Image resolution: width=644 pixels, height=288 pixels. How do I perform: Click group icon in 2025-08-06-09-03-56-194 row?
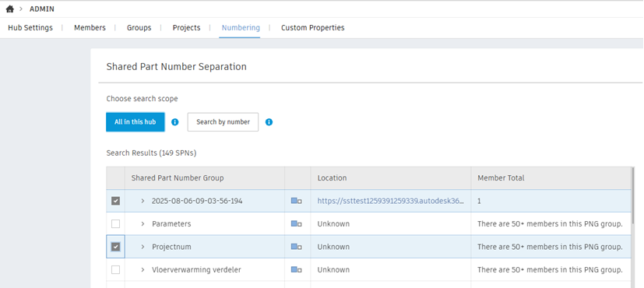[x=297, y=201]
